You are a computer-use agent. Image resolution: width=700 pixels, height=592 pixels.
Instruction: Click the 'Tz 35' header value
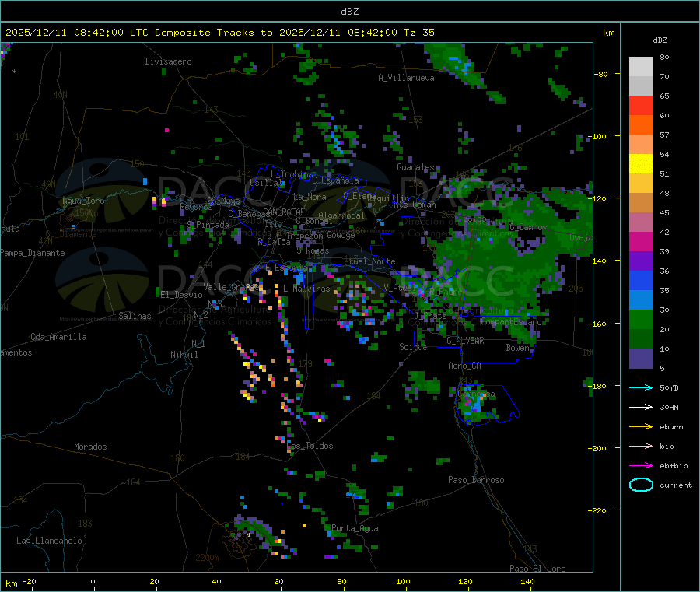(x=419, y=33)
